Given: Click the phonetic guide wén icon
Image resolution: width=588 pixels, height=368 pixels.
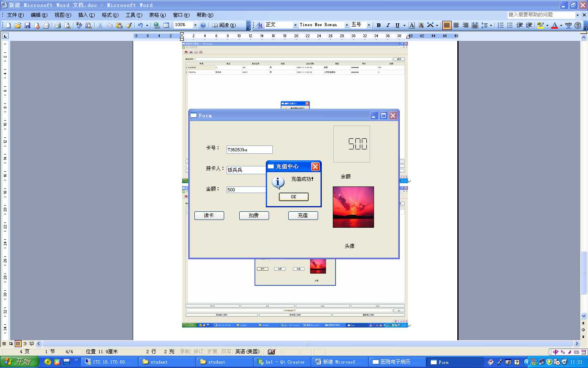Looking at the screenshot, I should click(x=568, y=25).
